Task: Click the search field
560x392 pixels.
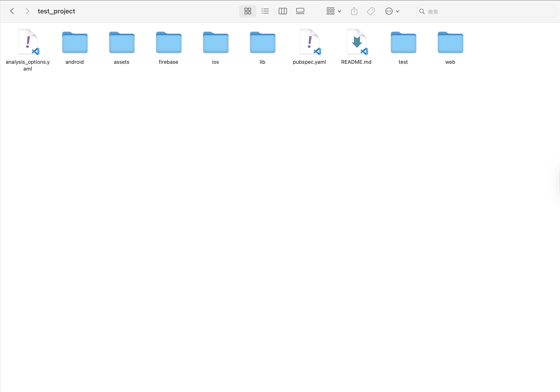Action: (x=488, y=12)
